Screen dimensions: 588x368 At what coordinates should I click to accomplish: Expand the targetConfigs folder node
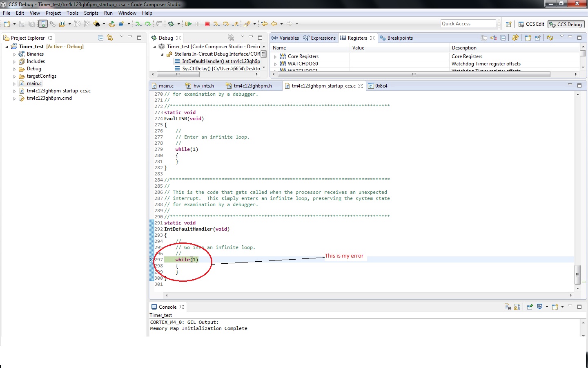click(14, 76)
